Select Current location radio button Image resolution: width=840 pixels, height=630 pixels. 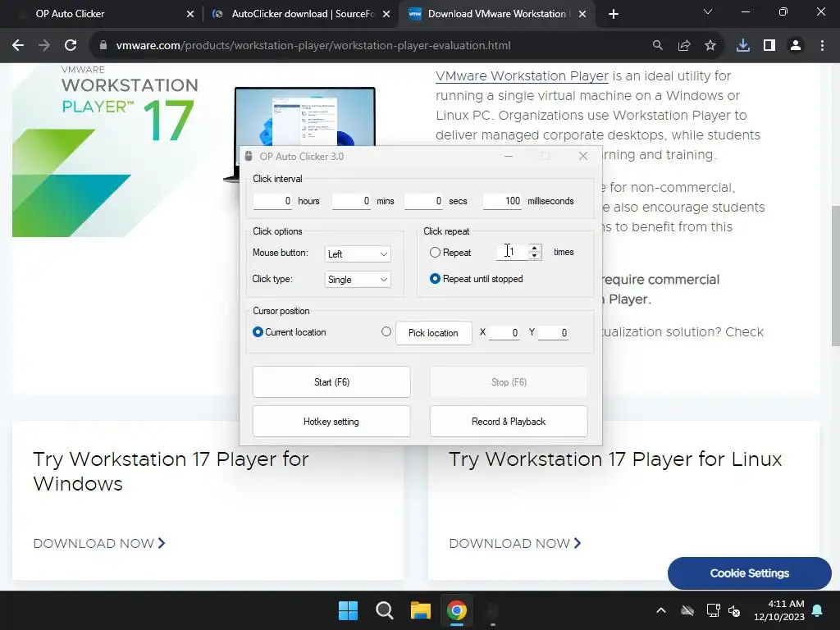coord(258,332)
